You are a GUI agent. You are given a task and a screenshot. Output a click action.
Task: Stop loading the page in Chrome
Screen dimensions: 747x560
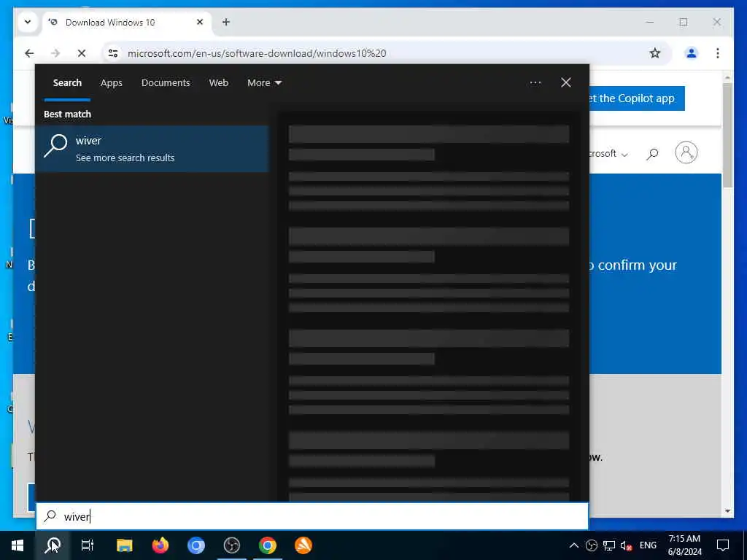point(82,53)
